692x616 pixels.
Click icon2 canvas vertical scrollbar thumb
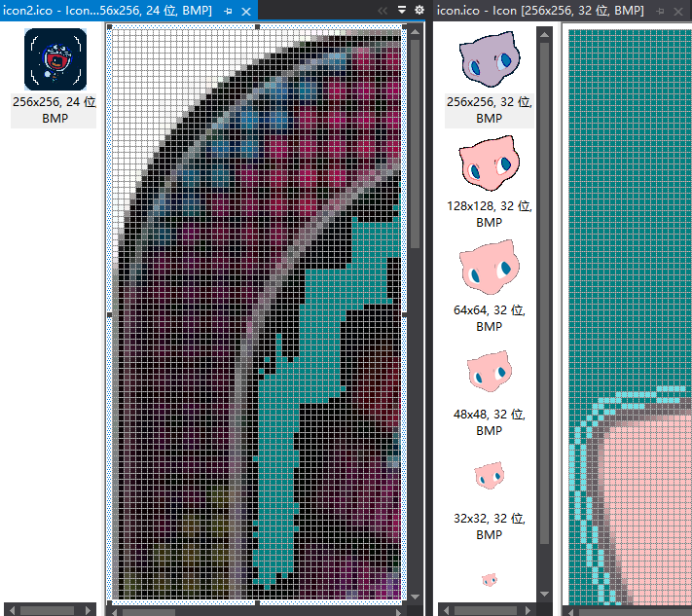[415, 144]
